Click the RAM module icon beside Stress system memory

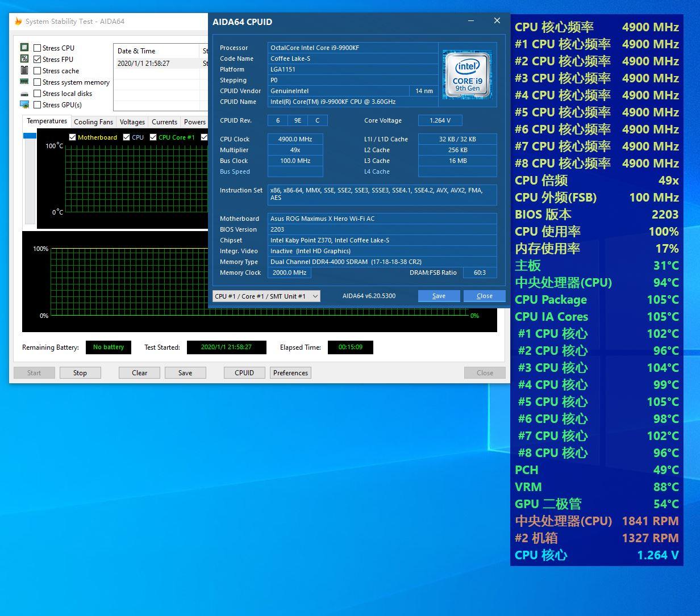point(24,82)
